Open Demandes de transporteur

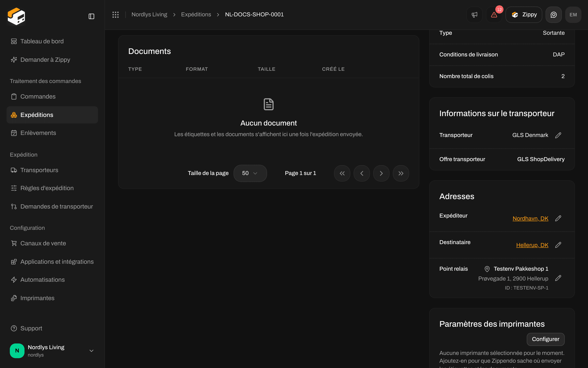[x=52, y=206]
